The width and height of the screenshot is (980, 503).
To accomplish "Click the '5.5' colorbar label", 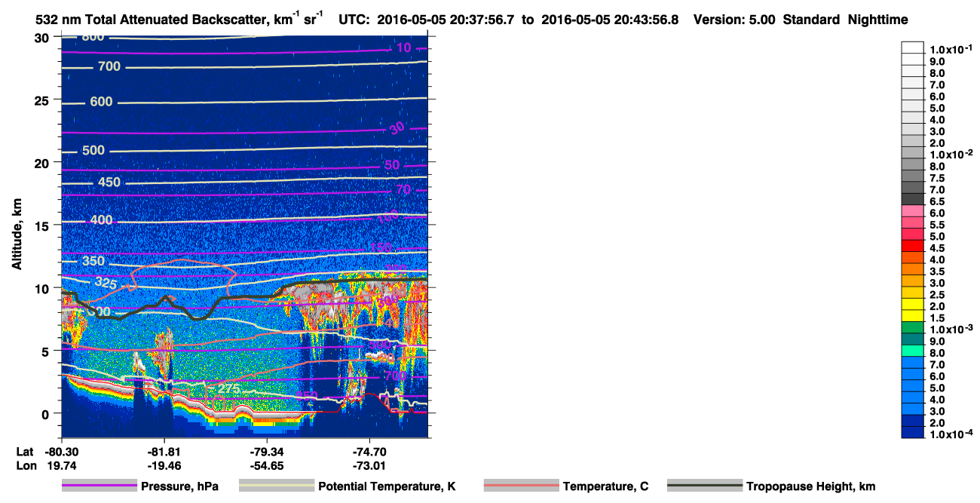I will coord(939,225).
